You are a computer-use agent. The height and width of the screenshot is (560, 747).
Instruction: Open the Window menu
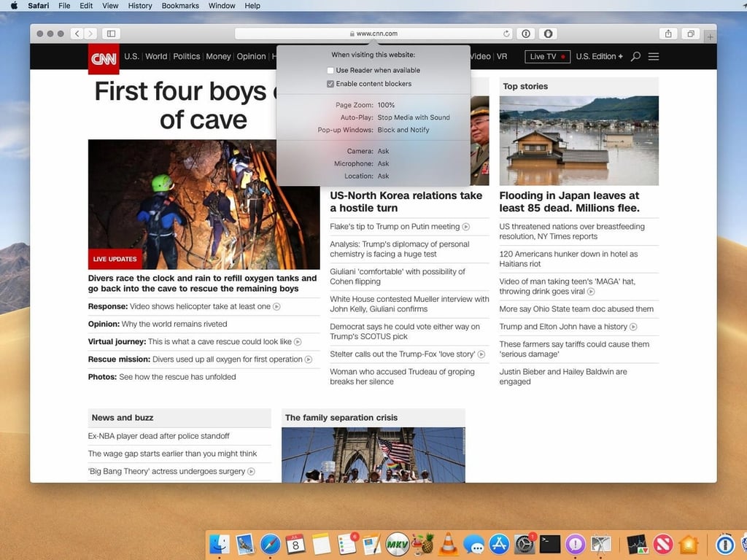[x=222, y=6]
